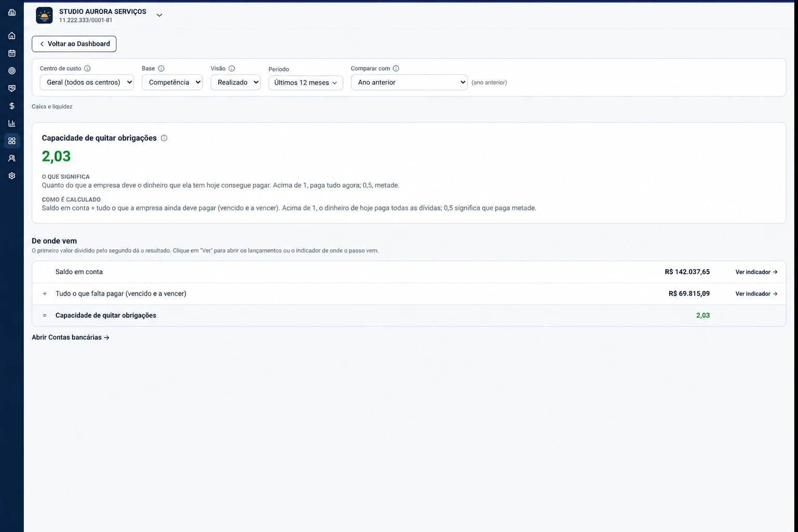Image resolution: width=798 pixels, height=532 pixels.
Task: Click the O QUE SIGNIFICA label
Action: pos(65,177)
